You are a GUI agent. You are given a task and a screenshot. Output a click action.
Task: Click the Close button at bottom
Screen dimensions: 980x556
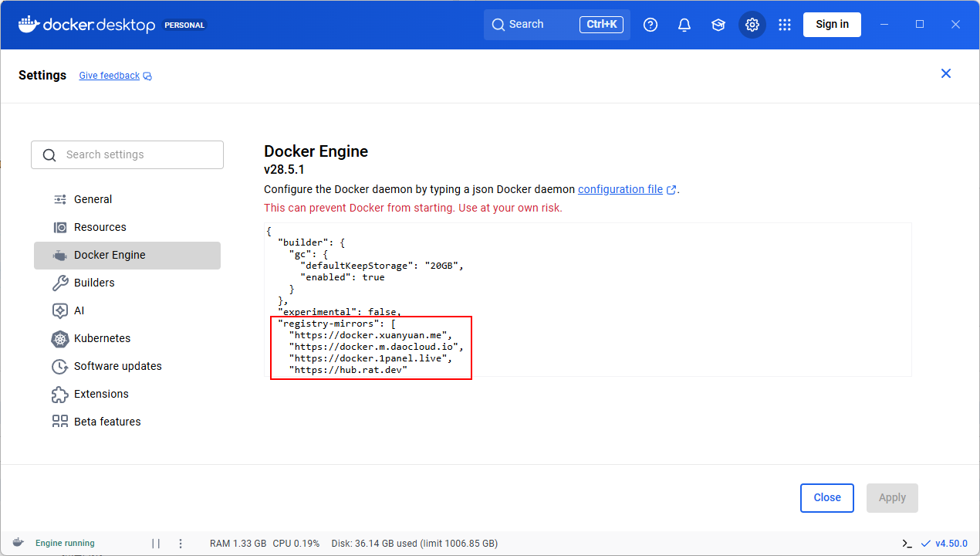[x=827, y=498]
